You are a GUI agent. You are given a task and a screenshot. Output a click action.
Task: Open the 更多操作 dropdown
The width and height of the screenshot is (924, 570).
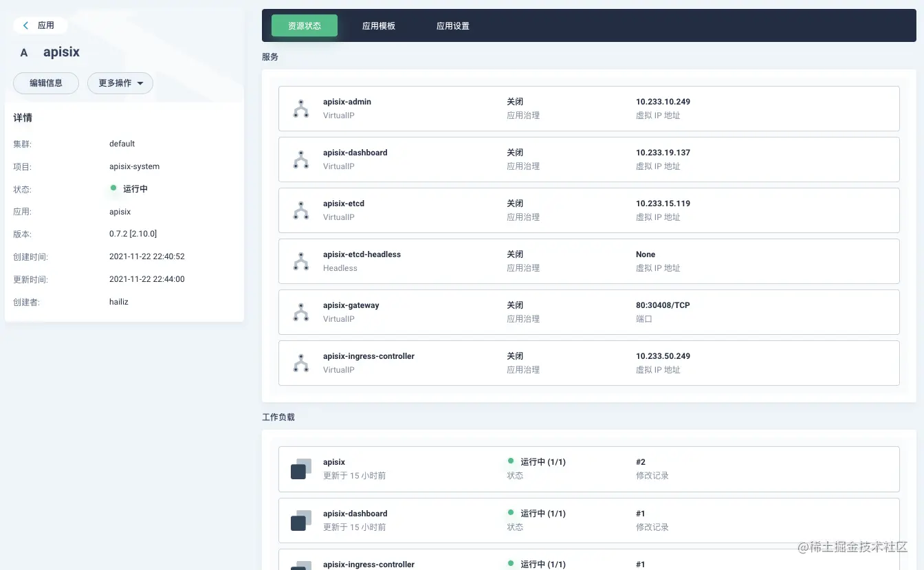(120, 83)
